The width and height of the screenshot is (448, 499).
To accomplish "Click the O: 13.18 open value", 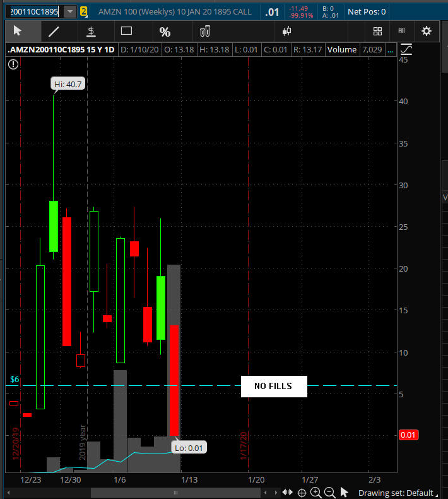I will 179,50.
